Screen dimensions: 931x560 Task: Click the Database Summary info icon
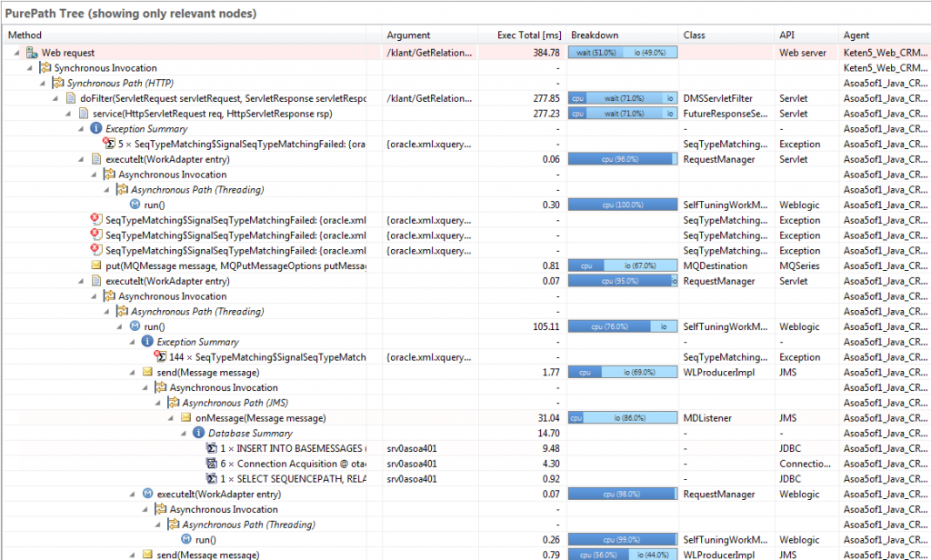tap(198, 434)
